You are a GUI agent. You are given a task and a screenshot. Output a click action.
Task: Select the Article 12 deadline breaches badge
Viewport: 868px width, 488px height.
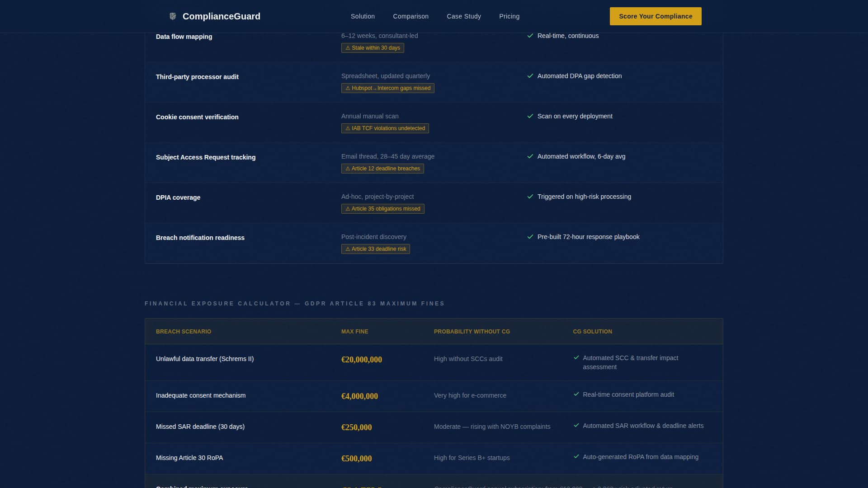[382, 169]
